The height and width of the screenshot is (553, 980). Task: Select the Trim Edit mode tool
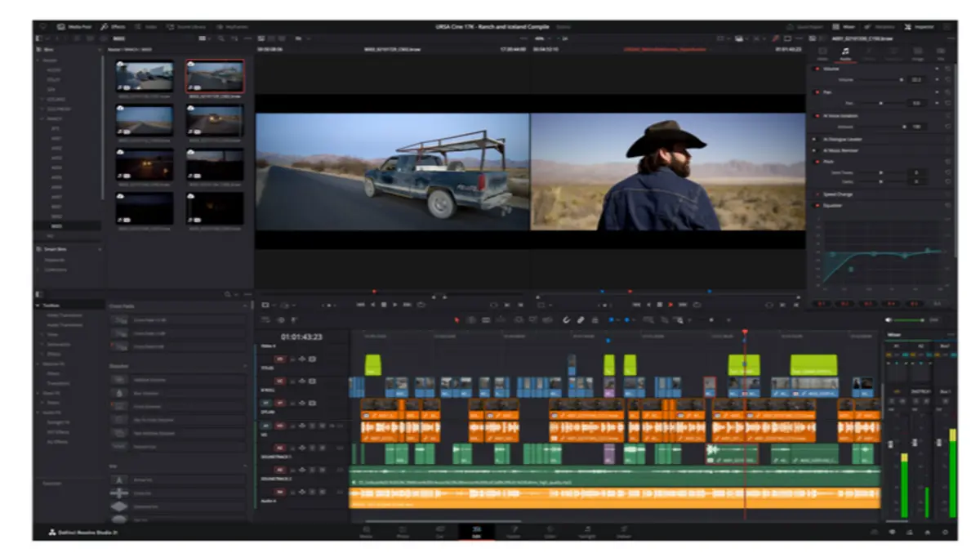[x=472, y=320]
